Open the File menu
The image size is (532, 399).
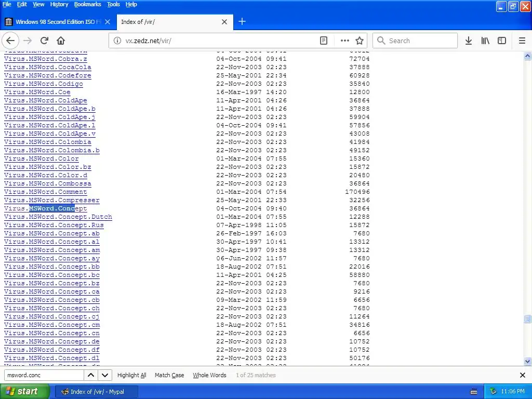pyautogui.click(x=7, y=4)
